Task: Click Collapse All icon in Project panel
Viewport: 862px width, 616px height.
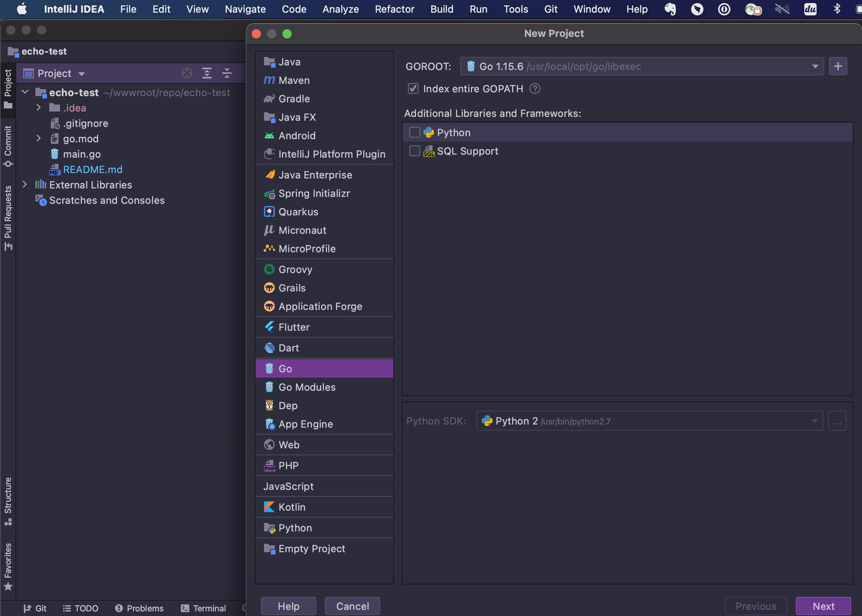Action: 227,73
